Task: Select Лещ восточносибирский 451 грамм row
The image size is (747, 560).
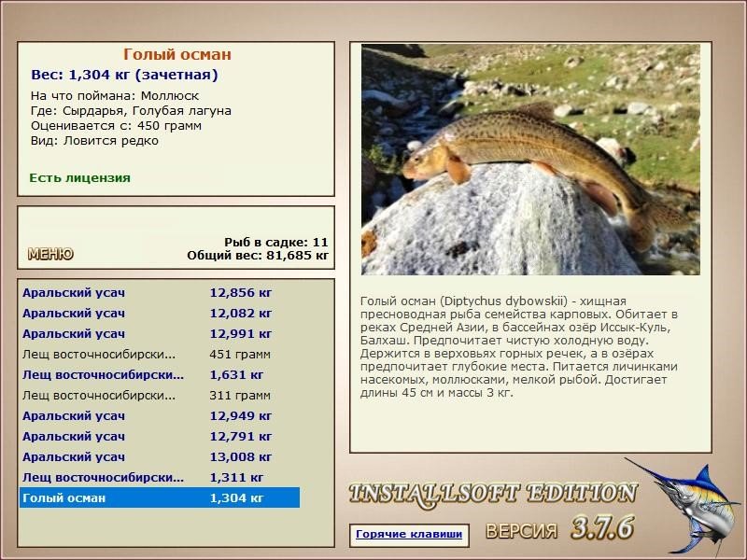Action: pyautogui.click(x=160, y=355)
